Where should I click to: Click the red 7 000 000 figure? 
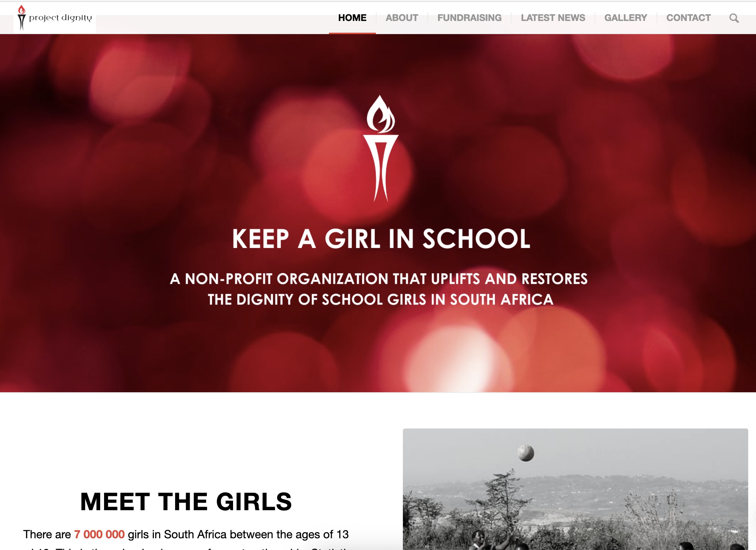[x=99, y=534]
